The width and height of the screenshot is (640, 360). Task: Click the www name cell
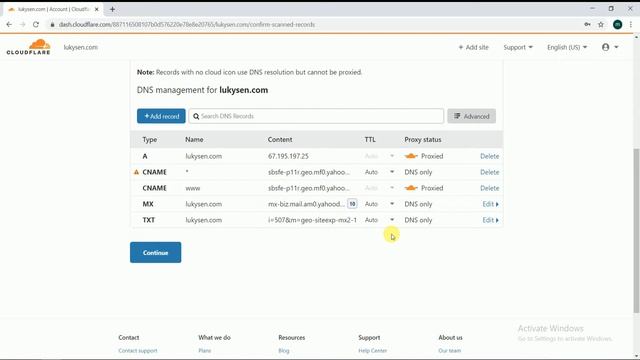(x=193, y=188)
